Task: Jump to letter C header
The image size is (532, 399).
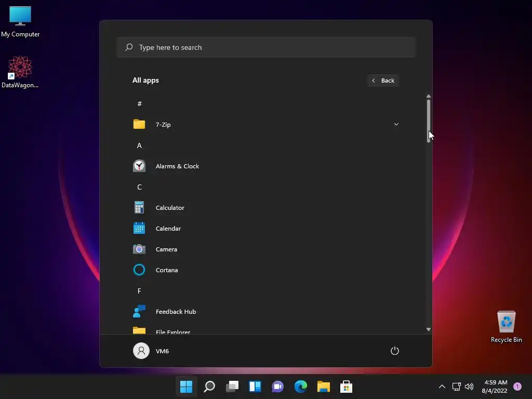Action: [x=139, y=187]
